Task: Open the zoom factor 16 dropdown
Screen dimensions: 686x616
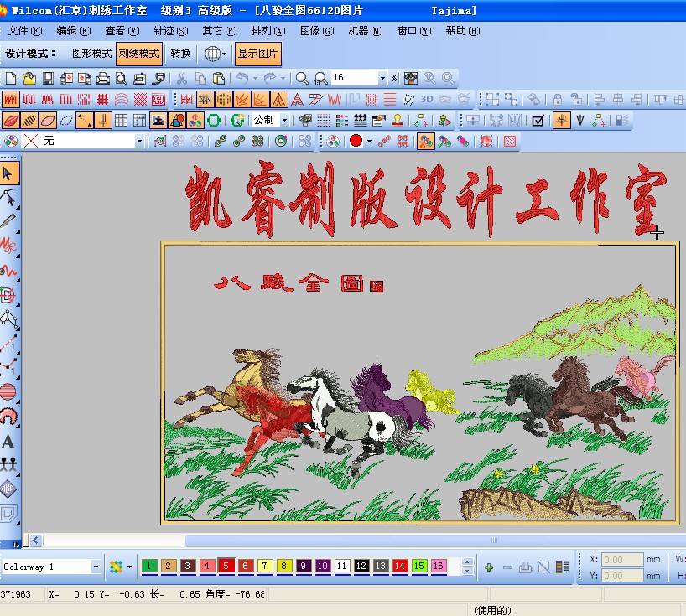Action: [x=382, y=78]
